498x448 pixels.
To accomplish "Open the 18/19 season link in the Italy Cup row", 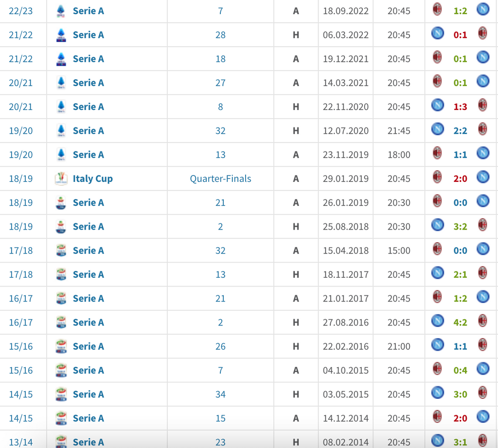I will tap(20, 179).
